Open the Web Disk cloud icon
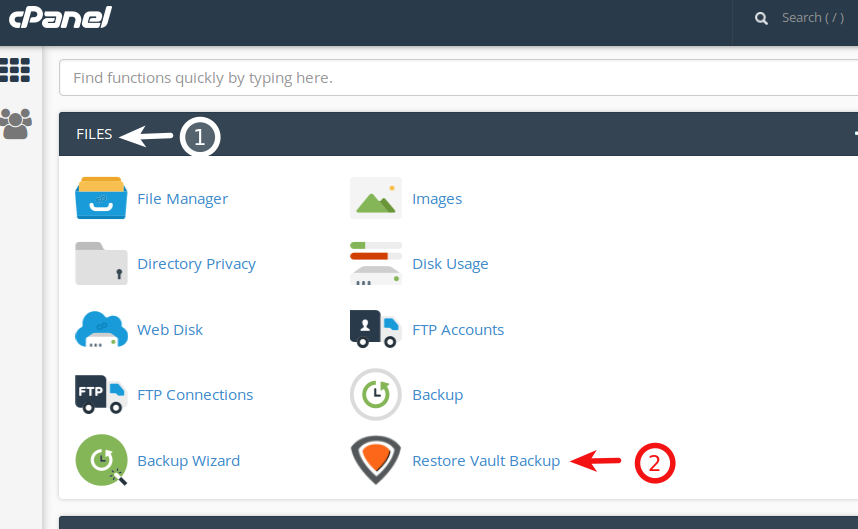 [101, 329]
